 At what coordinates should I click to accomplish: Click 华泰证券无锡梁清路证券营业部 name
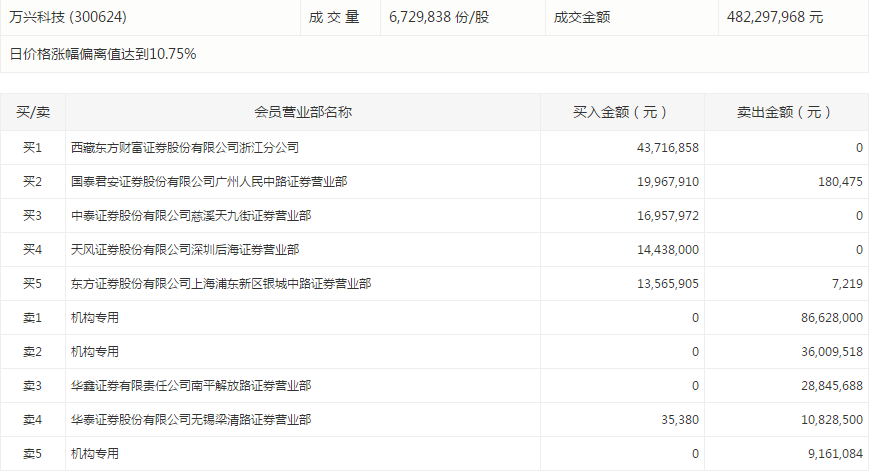click(x=191, y=419)
